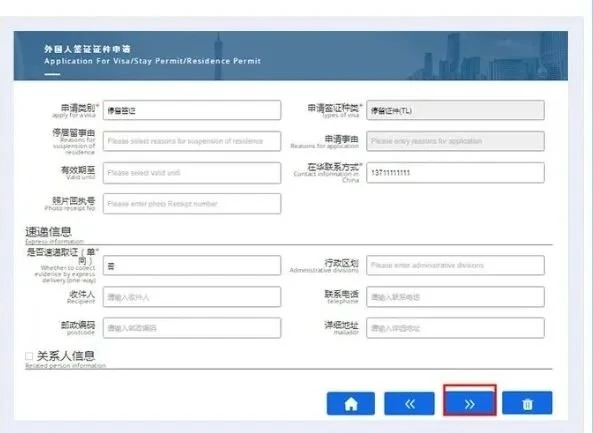Open the 申请类别 apply for a visa dropdown
Viewport: 593px width, 433px height.
coord(192,110)
